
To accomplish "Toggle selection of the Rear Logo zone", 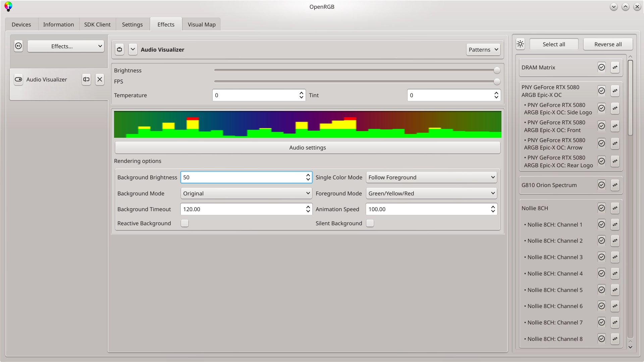I will [x=602, y=161].
